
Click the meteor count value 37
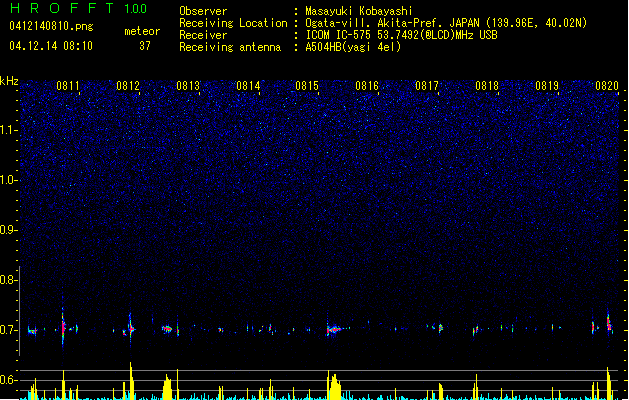point(145,46)
